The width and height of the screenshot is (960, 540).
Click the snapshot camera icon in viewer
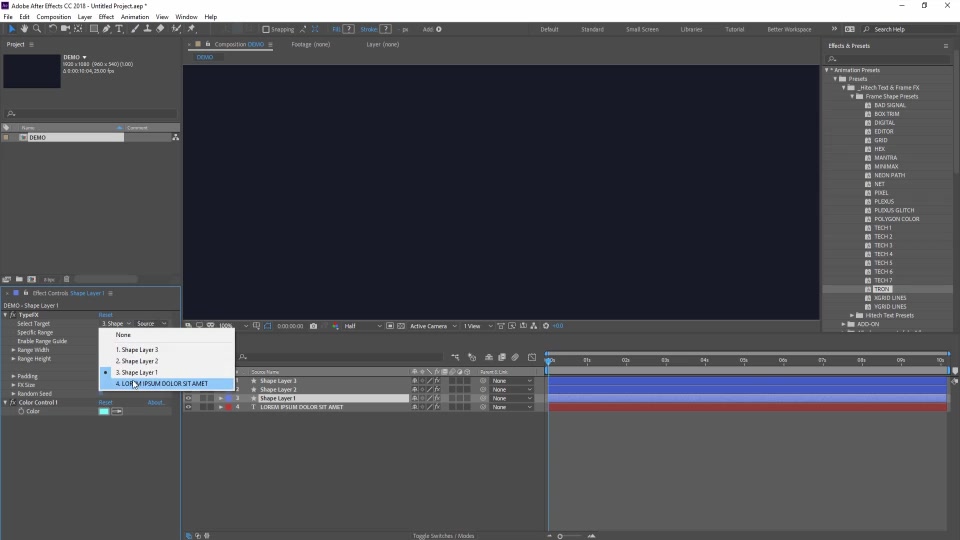[x=313, y=326]
